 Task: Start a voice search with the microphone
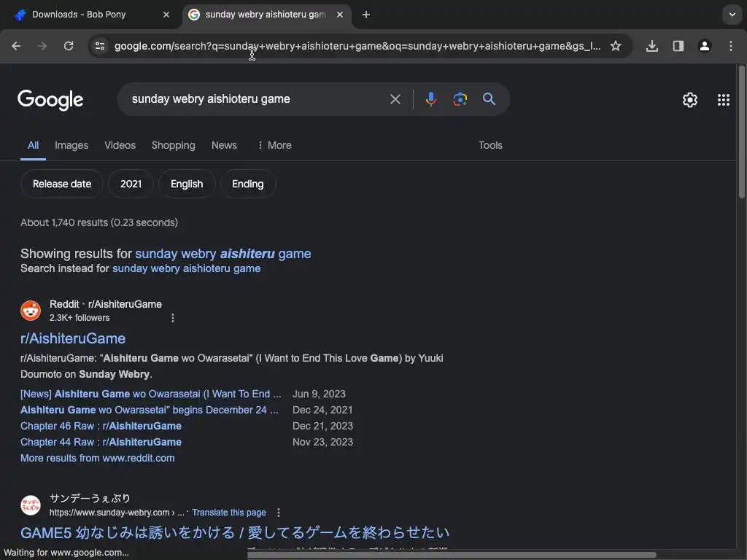(x=430, y=99)
